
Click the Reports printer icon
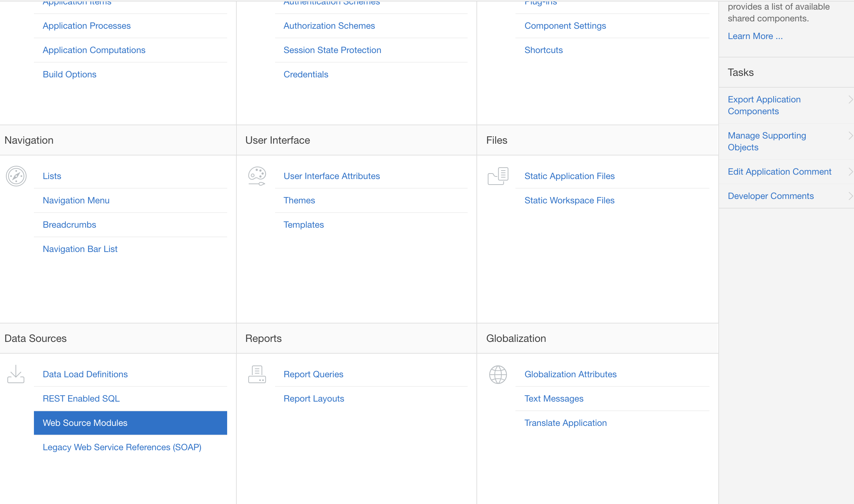[x=257, y=374]
